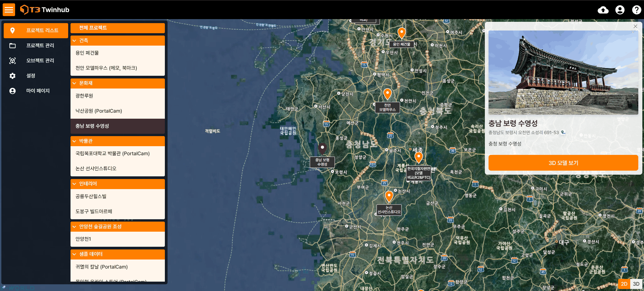
Task: Collapse the 안양천 숲길공원 조성 category
Action: tap(118, 227)
